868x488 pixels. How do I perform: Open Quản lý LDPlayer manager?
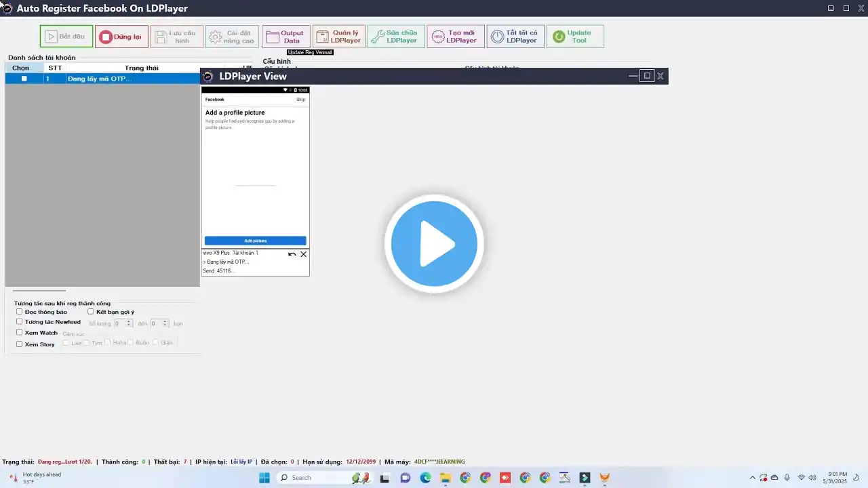pos(339,37)
